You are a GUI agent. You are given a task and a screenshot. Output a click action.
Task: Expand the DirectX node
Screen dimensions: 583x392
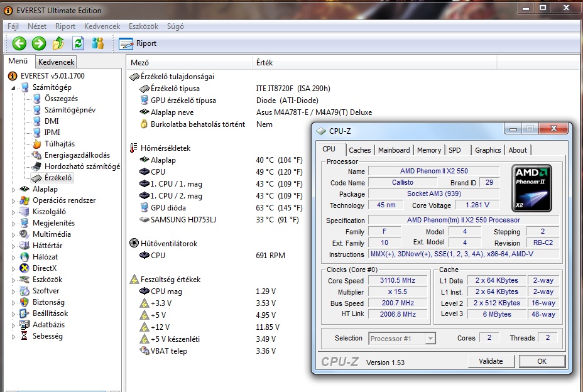click(13, 269)
